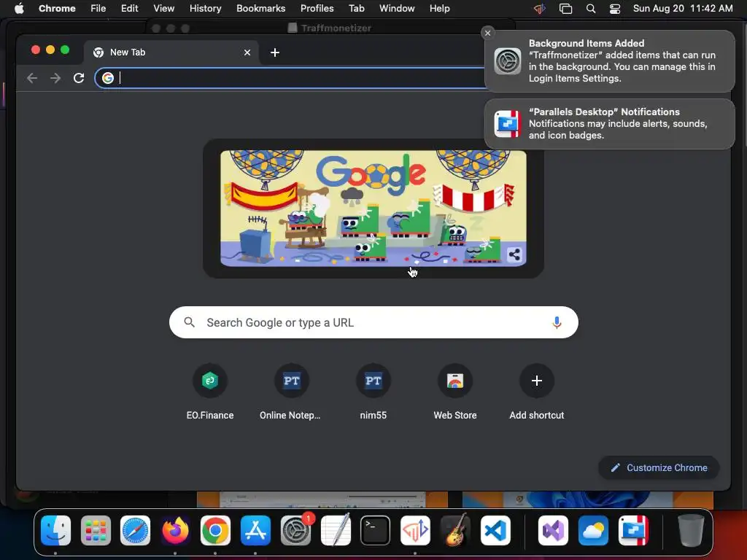Open the Window menu
The image size is (747, 560).
tap(397, 8)
